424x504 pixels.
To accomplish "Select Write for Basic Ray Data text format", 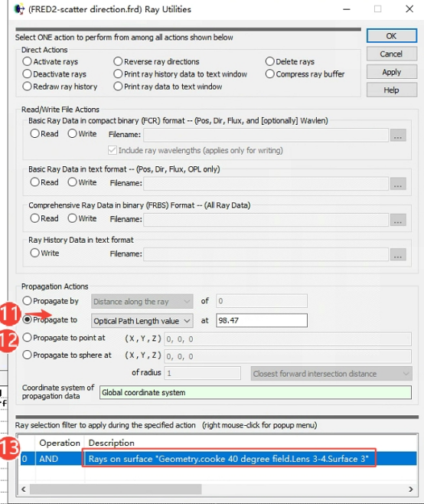I will tap(82, 182).
